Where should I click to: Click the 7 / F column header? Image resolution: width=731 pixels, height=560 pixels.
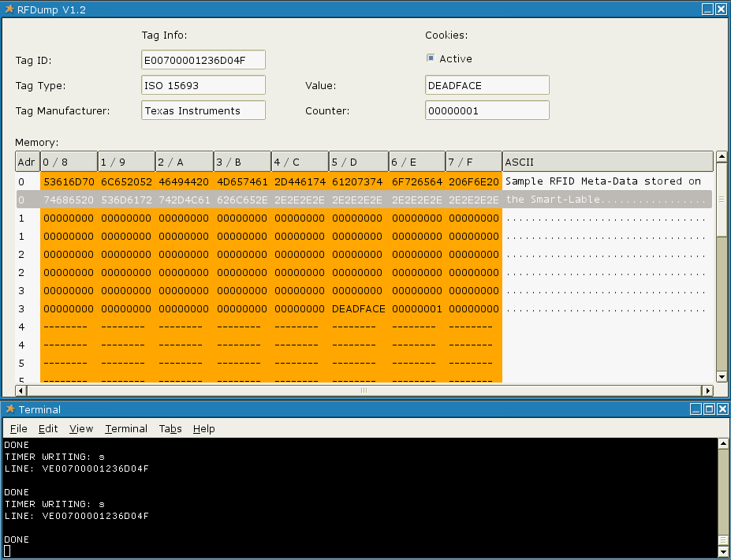[x=474, y=162]
